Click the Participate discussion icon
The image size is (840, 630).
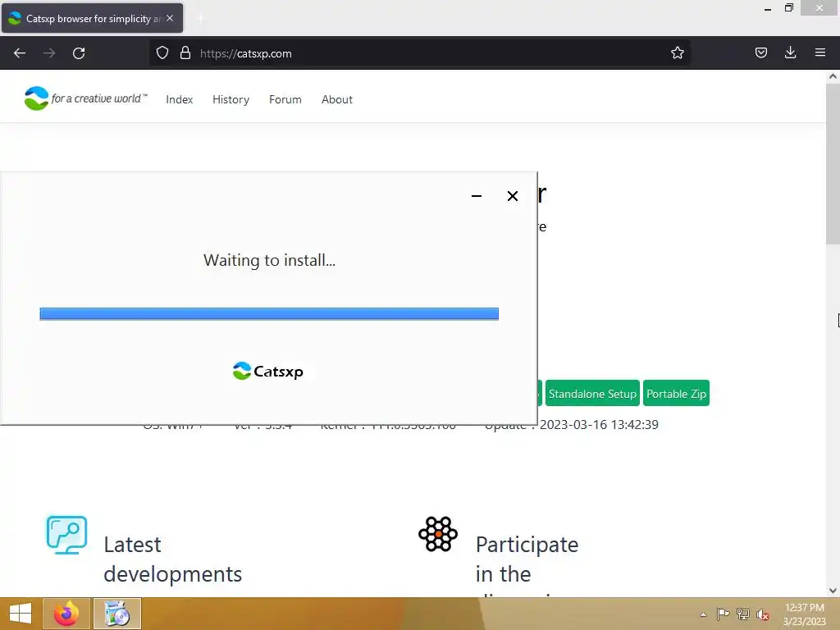(x=438, y=534)
